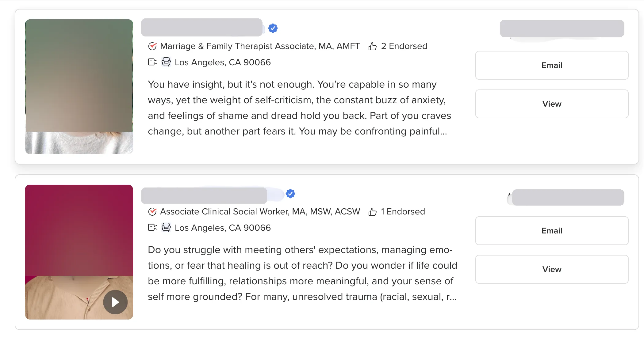This screenshot has height=337, width=644.
Task: Open the View page for the second therapist
Action: [551, 269]
